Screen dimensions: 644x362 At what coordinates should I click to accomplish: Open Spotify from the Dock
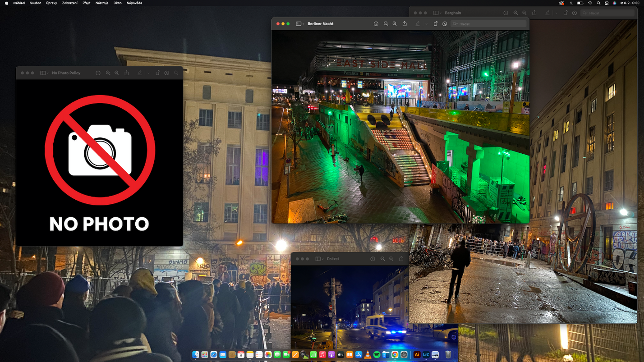click(377, 355)
